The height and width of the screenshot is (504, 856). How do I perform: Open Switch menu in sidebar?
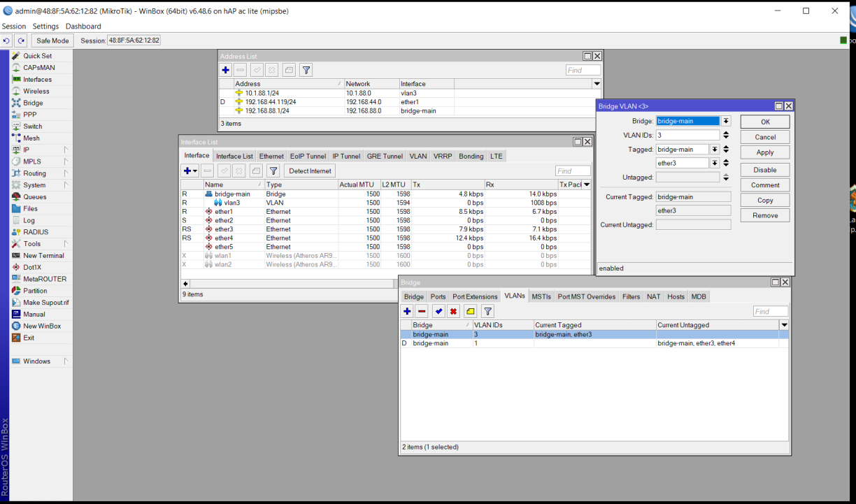tap(32, 127)
